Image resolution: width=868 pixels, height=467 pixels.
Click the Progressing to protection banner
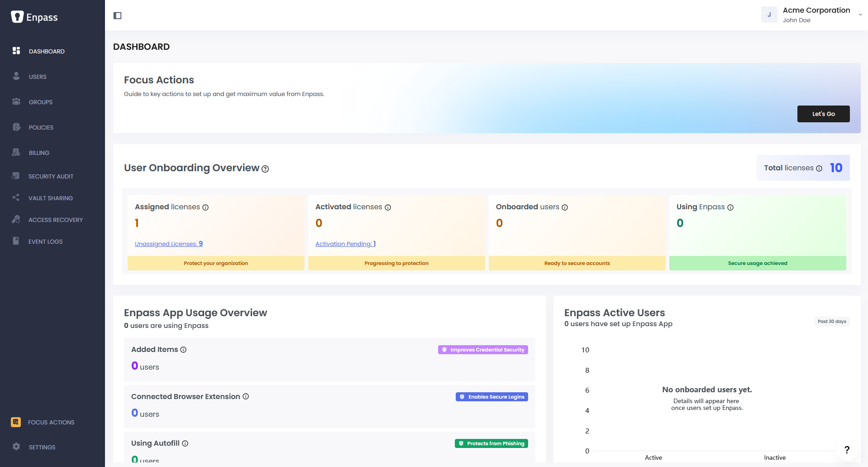tap(396, 263)
